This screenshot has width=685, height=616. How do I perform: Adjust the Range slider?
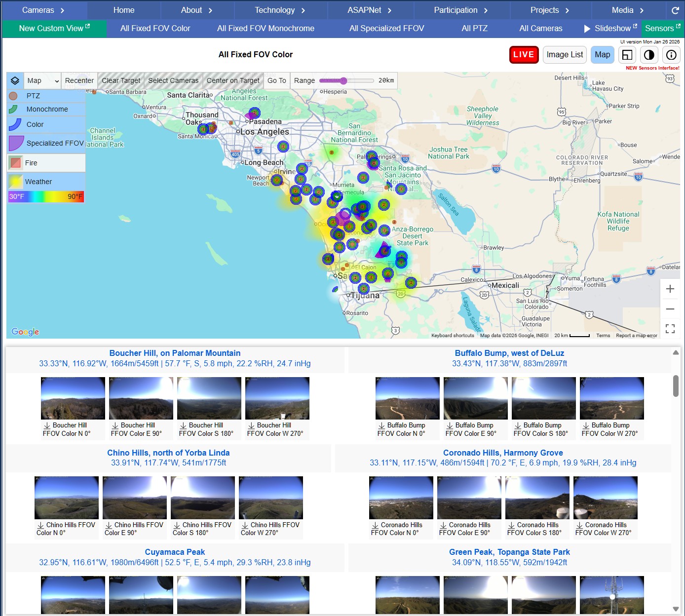343,80
